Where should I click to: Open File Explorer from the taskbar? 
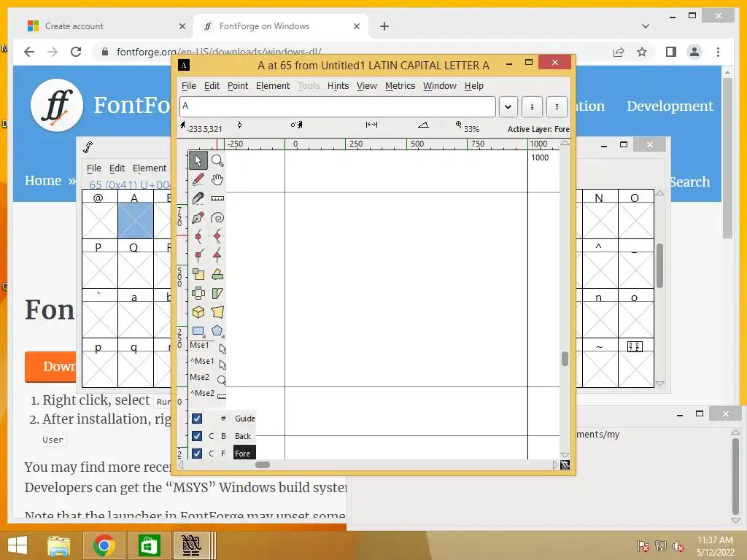59,545
